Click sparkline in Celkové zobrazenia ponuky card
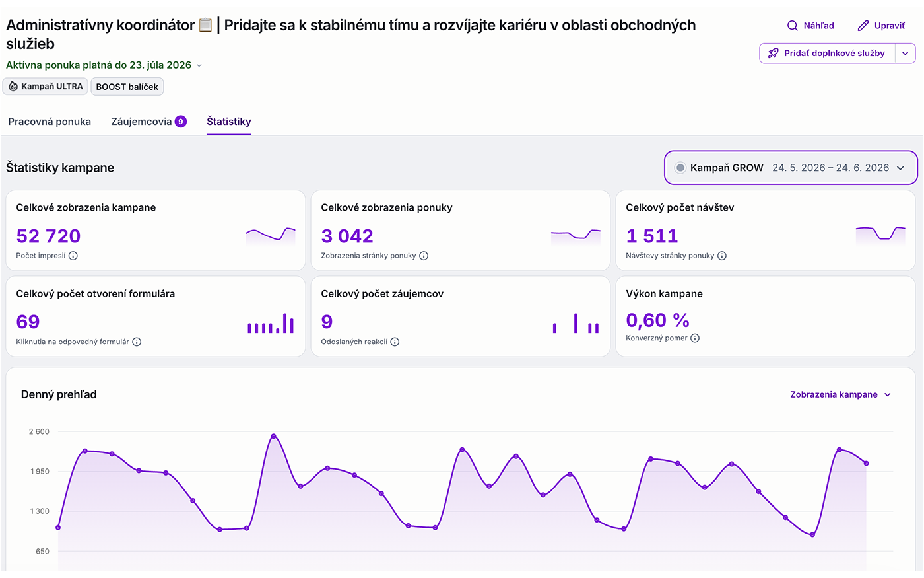The height and width of the screenshot is (578, 924). tap(576, 236)
